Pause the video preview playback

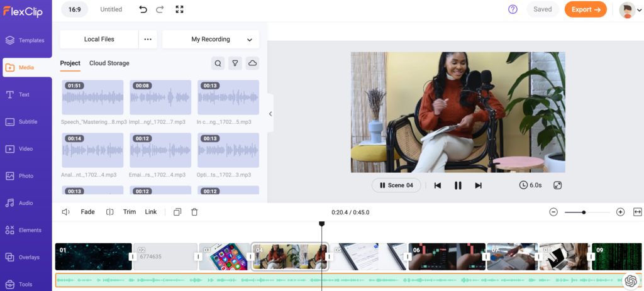click(x=458, y=185)
